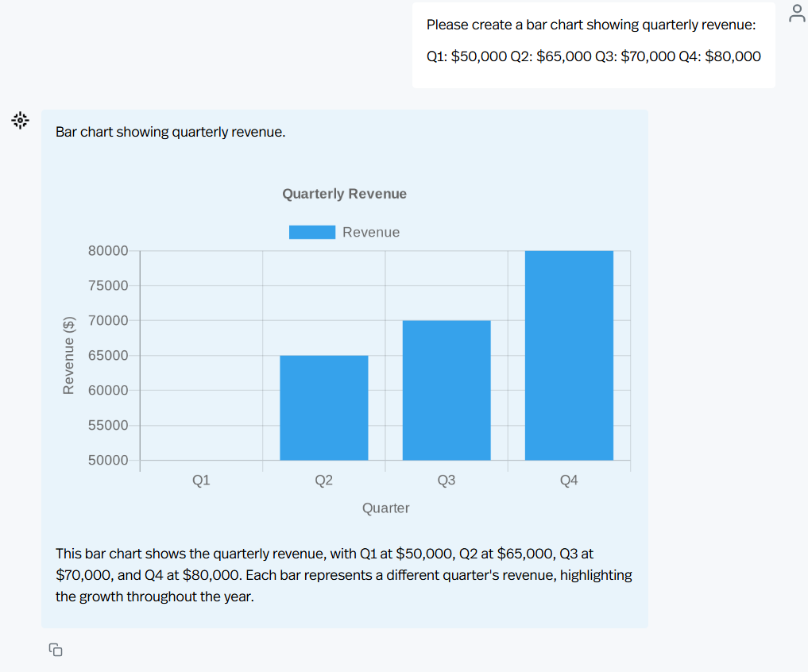Click the "Bar chart showing quarterly revenue." text
The width and height of the screenshot is (808, 672).
tap(170, 132)
